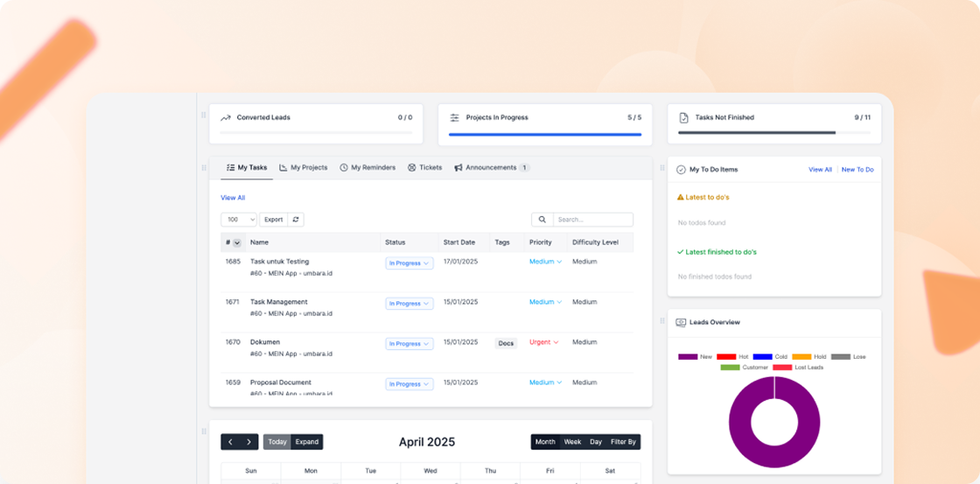Image resolution: width=980 pixels, height=484 pixels.
Task: Click the Docs tag on Dokumen row
Action: click(x=507, y=343)
